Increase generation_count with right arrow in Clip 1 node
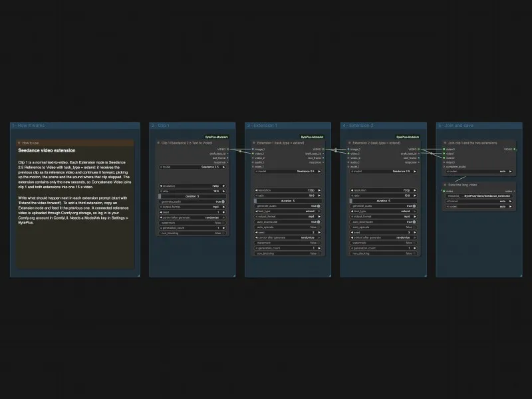532x399 pixels. (223, 228)
